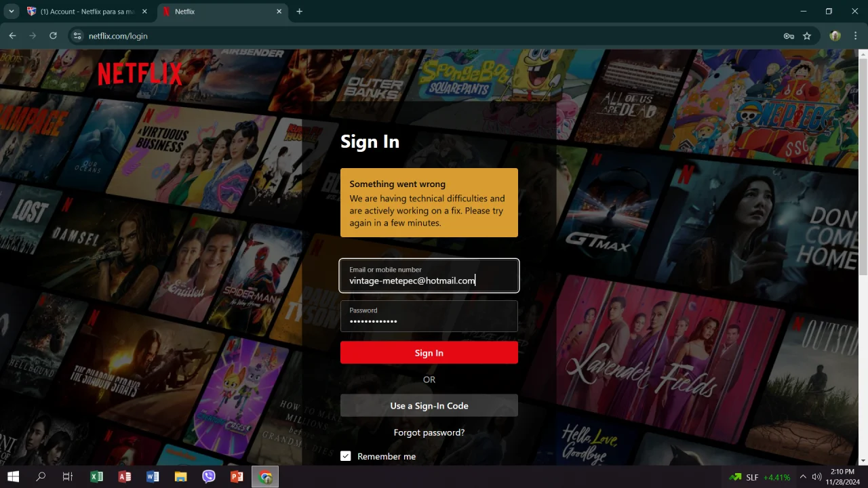Open the Windows Start menu
This screenshot has height=488, width=868.
13,476
